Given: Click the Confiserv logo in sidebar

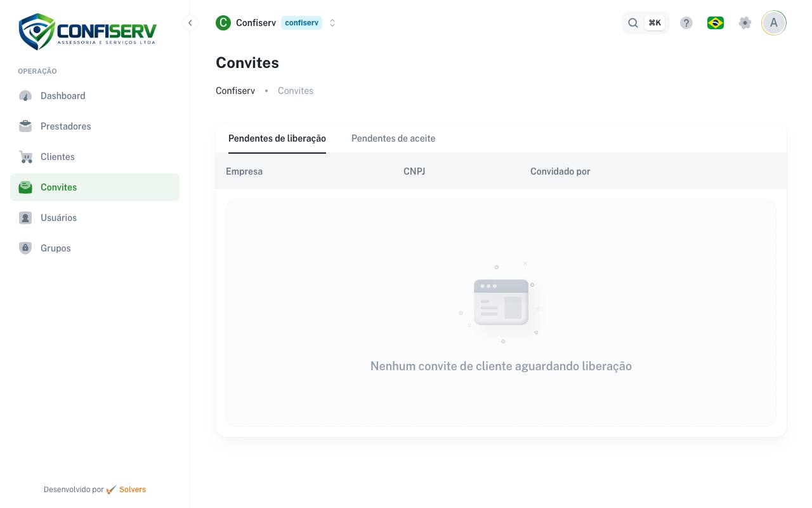Looking at the screenshot, I should point(88,31).
